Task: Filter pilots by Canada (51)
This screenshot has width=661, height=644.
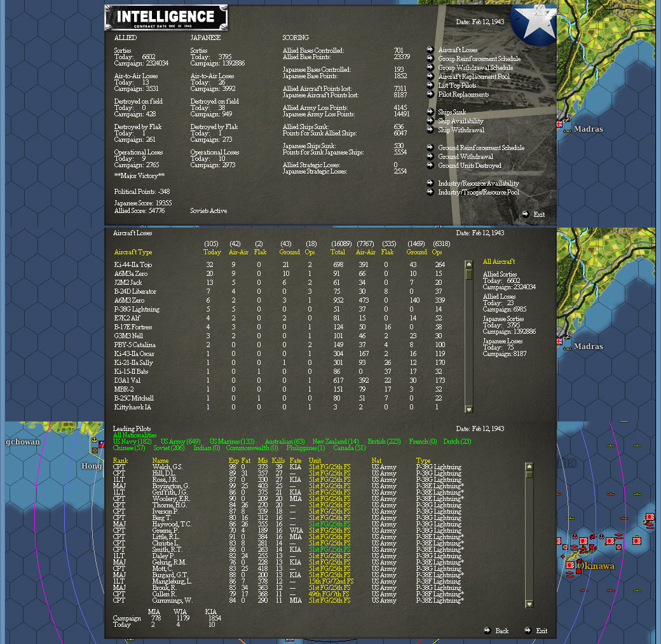Action: pyautogui.click(x=350, y=448)
